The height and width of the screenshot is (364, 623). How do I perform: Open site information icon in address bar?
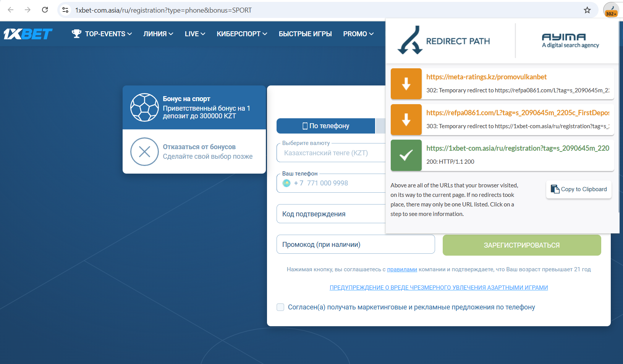point(65,10)
